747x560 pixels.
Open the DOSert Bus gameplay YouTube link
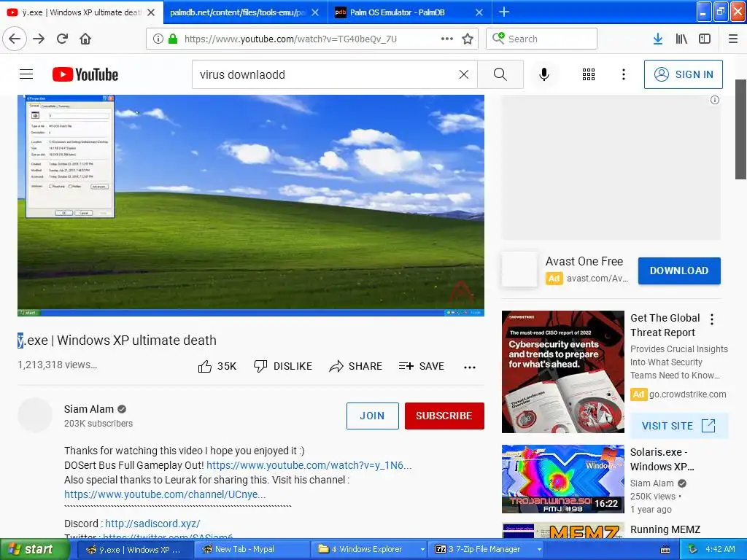[x=309, y=465]
